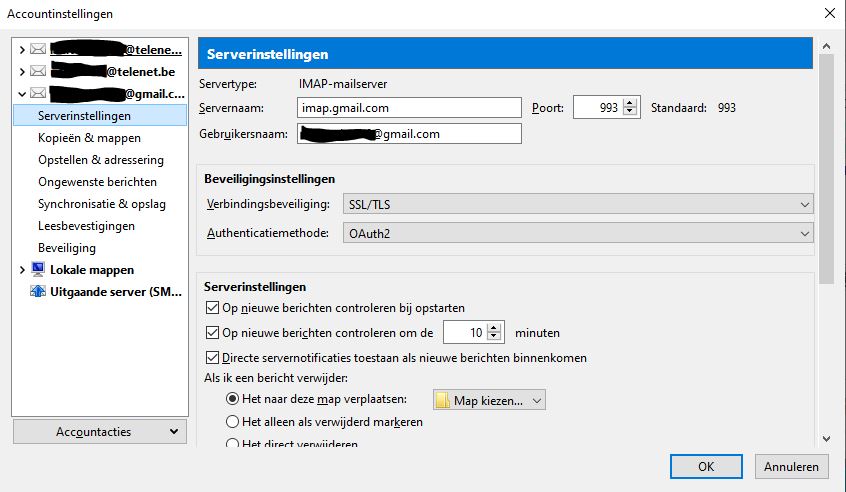The height and width of the screenshot is (492, 846).
Task: Increase the Poort value with up arrow
Action: (630, 103)
